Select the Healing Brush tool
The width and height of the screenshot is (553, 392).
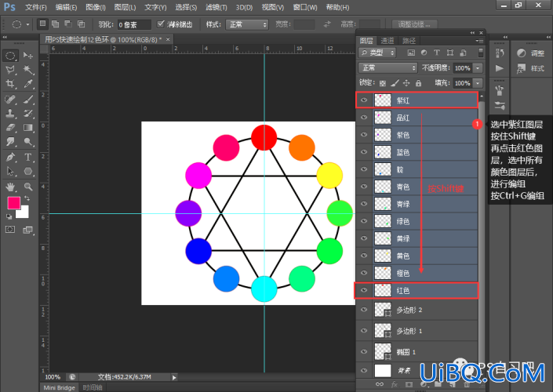coord(10,100)
